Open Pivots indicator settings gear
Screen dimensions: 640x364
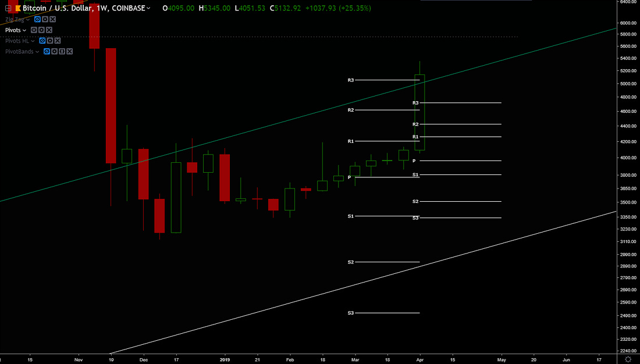(x=41, y=30)
